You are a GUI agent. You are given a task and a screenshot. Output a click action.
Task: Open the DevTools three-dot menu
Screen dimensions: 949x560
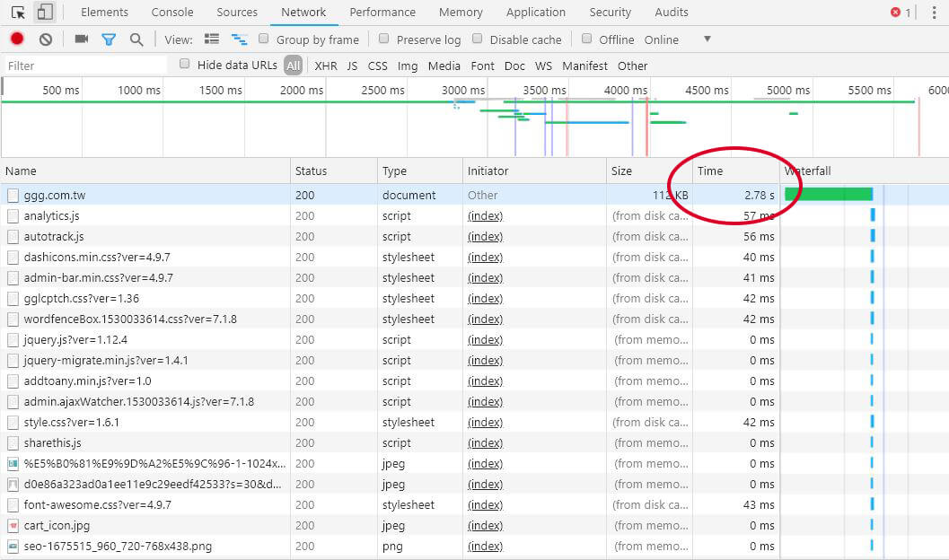click(x=935, y=12)
